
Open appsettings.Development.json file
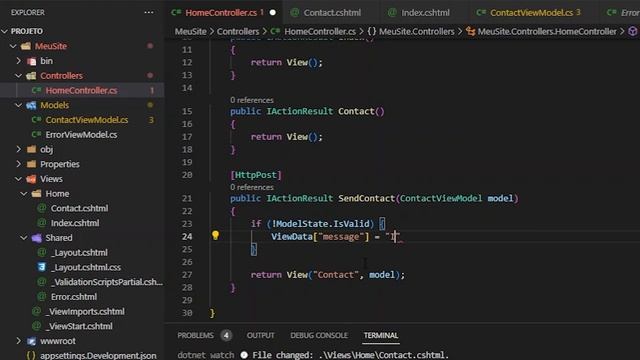(98, 355)
